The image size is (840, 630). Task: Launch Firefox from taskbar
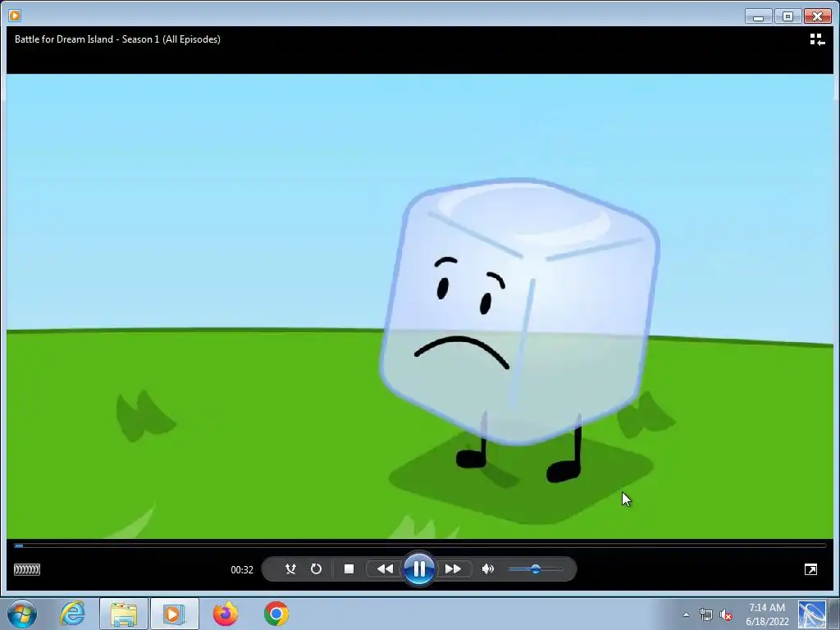226,614
